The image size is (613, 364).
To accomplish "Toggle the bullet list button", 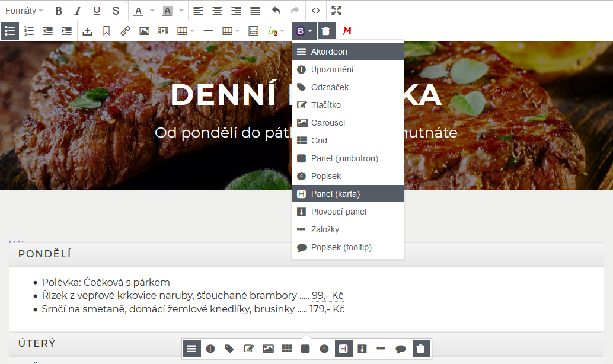I will (x=9, y=31).
